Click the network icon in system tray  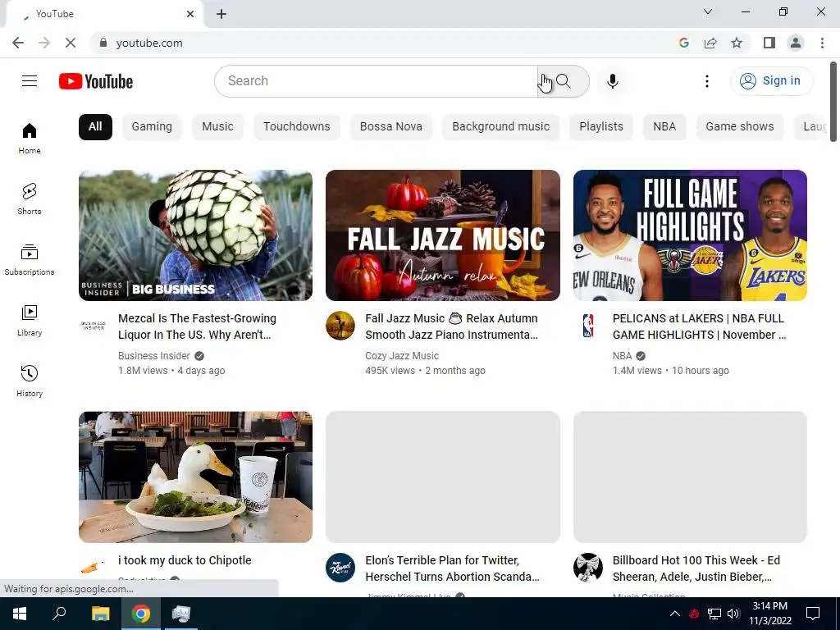(x=714, y=614)
